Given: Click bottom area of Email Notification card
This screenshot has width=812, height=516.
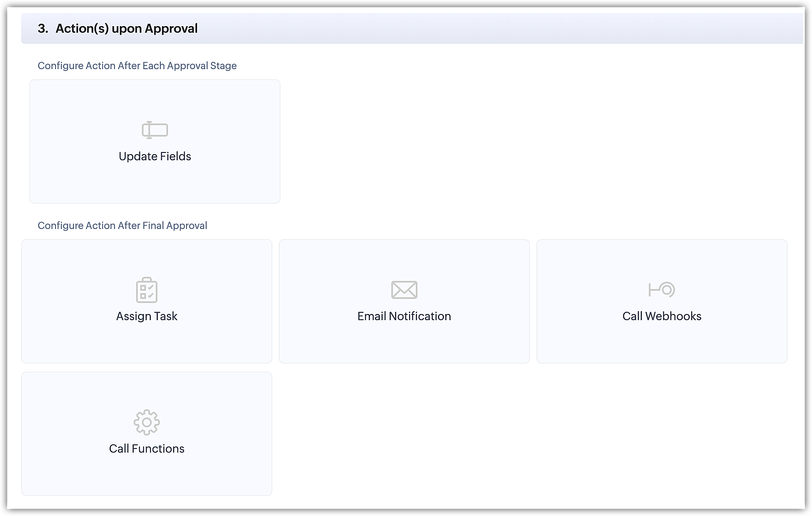Looking at the screenshot, I should 404,345.
